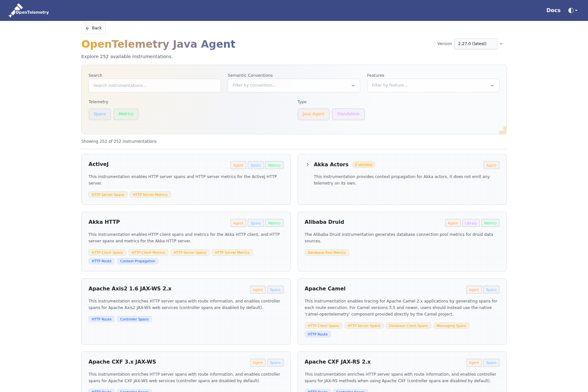Screen dimensions: 588x392
Task: Click the Database Pool Metrics tag
Action: 327,253
